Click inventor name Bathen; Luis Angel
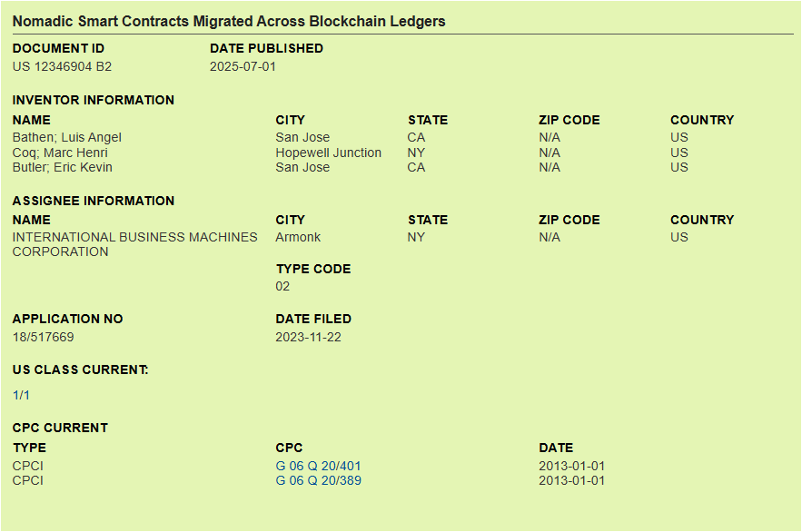The image size is (802, 532). point(67,137)
